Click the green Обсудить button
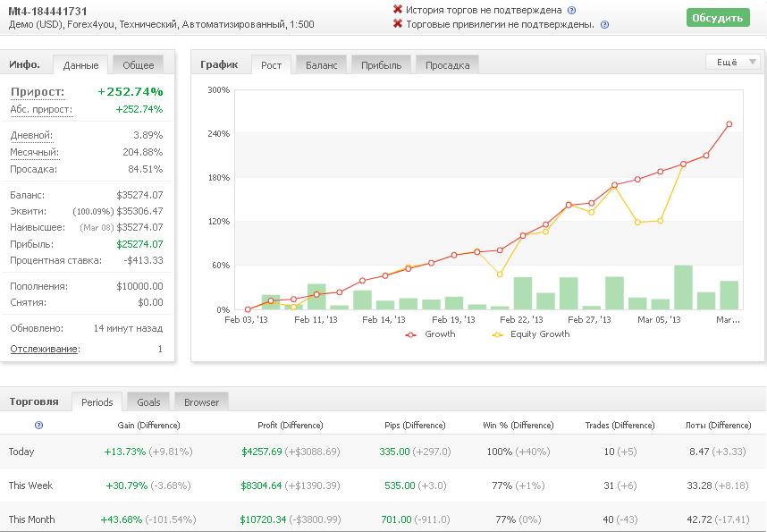The image size is (767, 532). (x=718, y=18)
